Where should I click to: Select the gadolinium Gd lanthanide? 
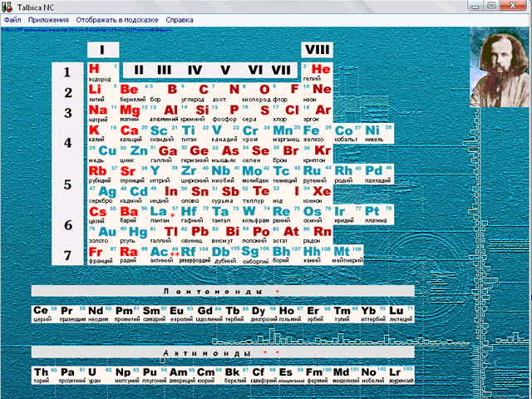coord(209,314)
